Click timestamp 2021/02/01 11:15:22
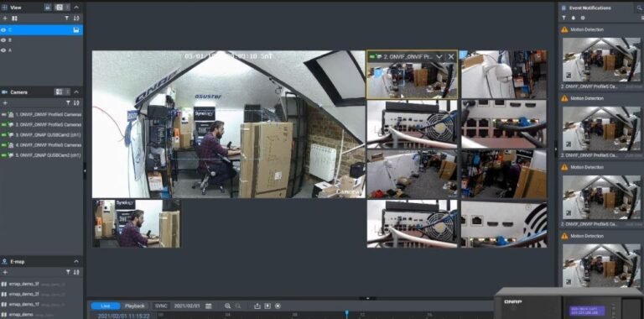The image size is (644, 319). pyautogui.click(x=123, y=316)
